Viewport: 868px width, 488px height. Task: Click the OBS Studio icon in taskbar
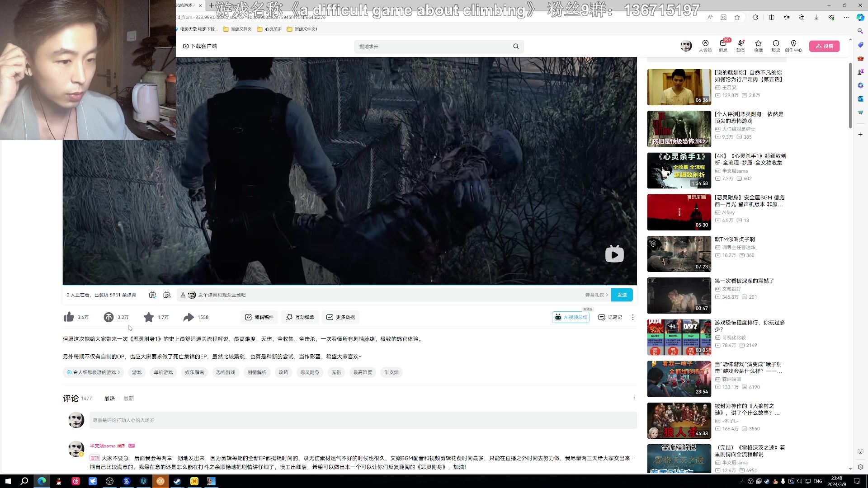pos(109,481)
